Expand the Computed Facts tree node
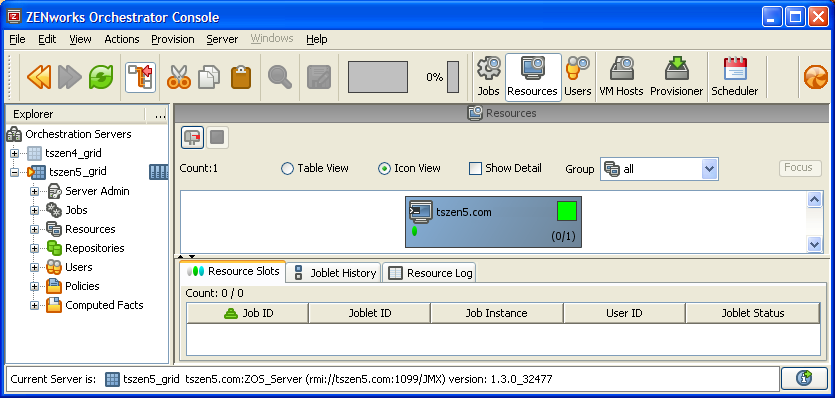The image size is (835, 398). [35, 305]
